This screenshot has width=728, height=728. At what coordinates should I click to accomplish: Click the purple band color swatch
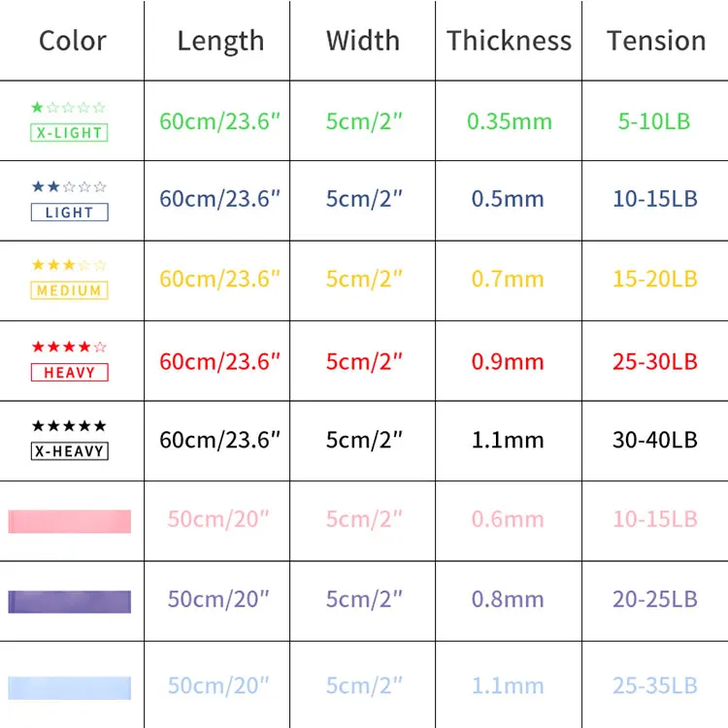tap(69, 601)
